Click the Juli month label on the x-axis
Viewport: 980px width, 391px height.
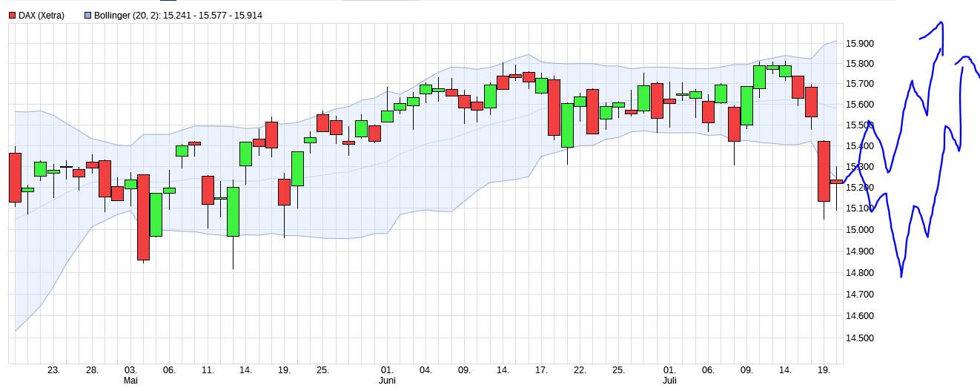click(x=669, y=380)
